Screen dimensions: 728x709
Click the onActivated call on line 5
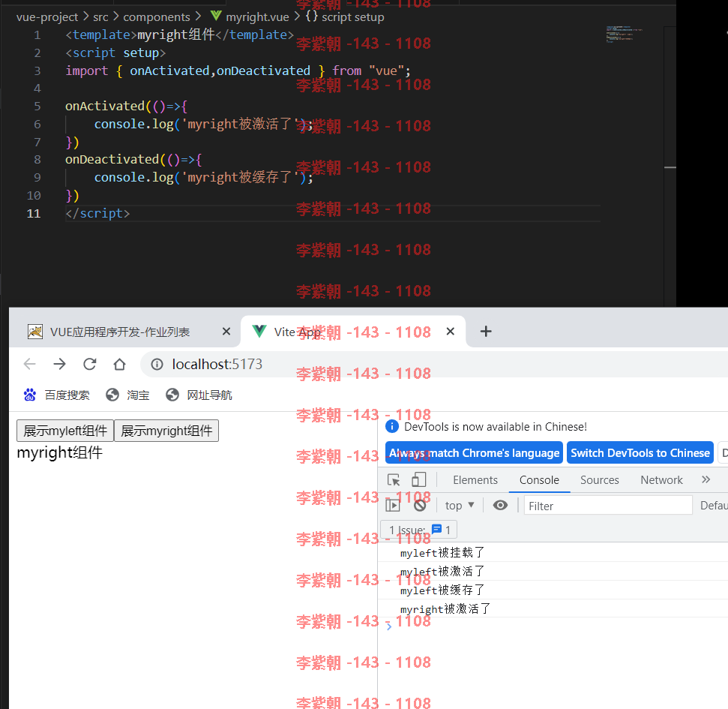pyautogui.click(x=105, y=106)
